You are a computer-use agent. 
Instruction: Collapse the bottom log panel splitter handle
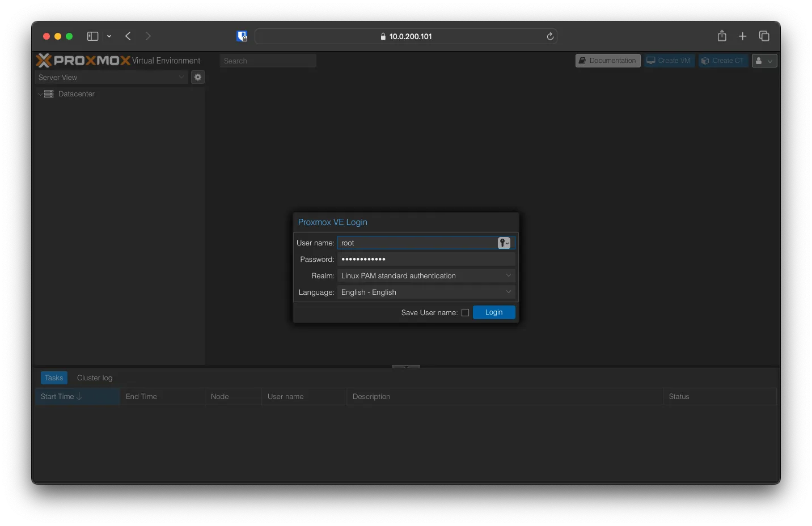(406, 367)
